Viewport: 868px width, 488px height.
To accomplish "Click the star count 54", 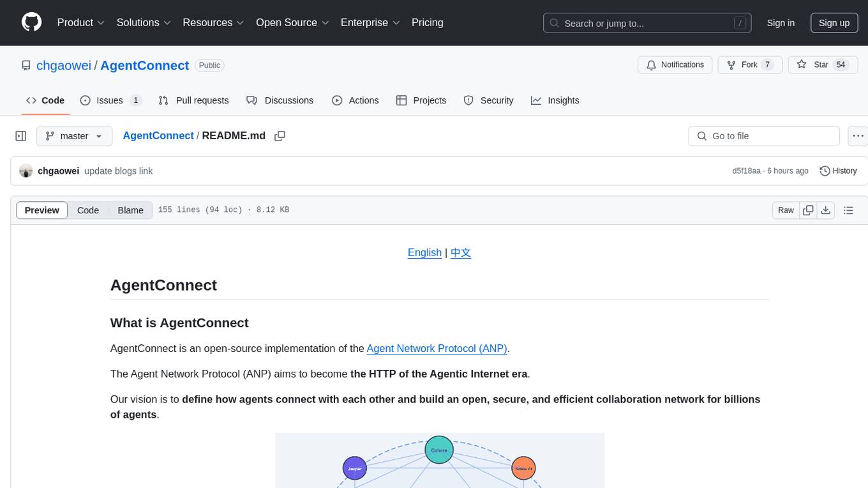I will [841, 65].
